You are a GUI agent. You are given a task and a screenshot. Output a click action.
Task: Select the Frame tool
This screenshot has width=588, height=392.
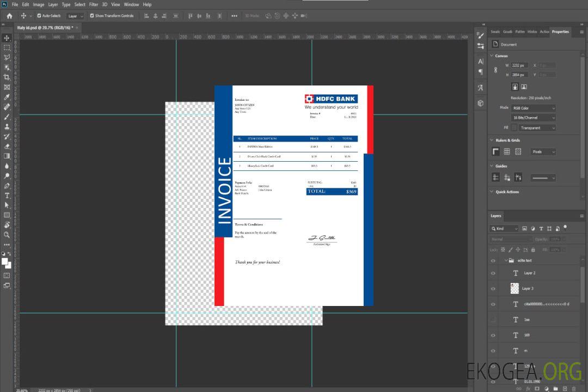[7, 87]
